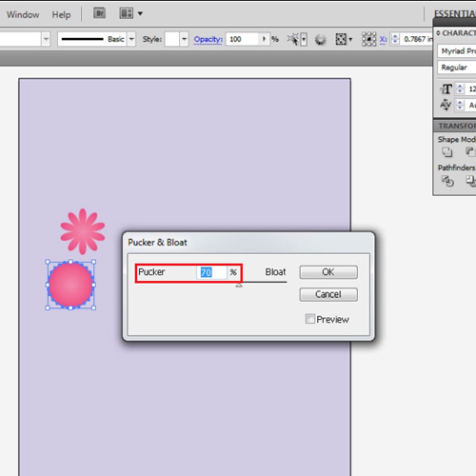Screen dimensions: 476x476
Task: Open the Window menu
Action: [x=23, y=14]
